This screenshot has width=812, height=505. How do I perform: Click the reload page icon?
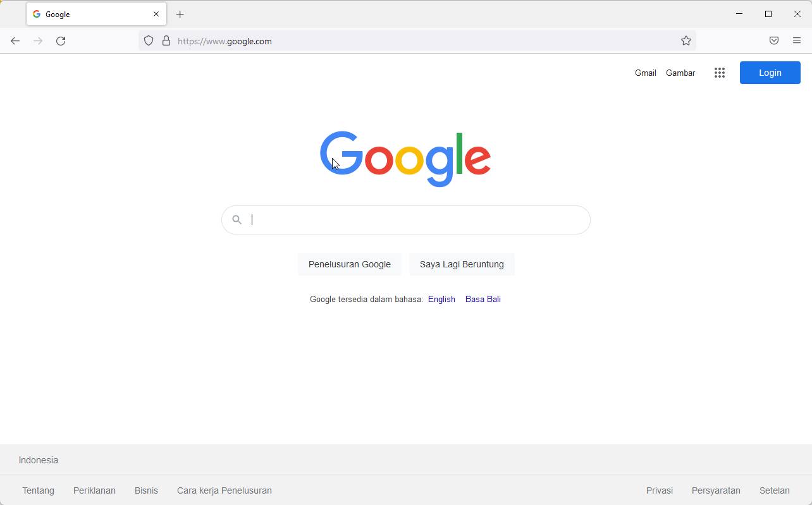(61, 40)
